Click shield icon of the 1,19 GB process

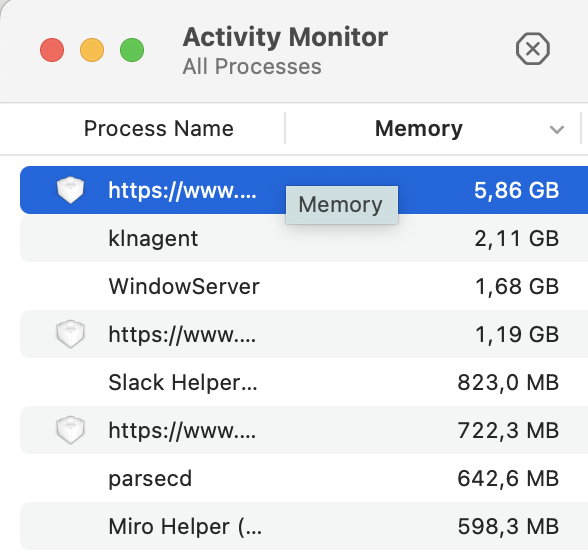[x=70, y=334]
